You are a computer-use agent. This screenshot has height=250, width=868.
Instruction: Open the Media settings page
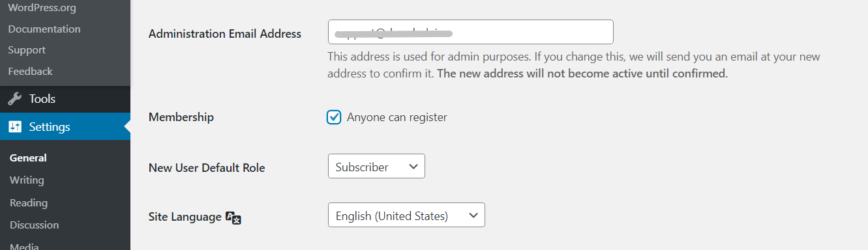[x=24, y=246]
